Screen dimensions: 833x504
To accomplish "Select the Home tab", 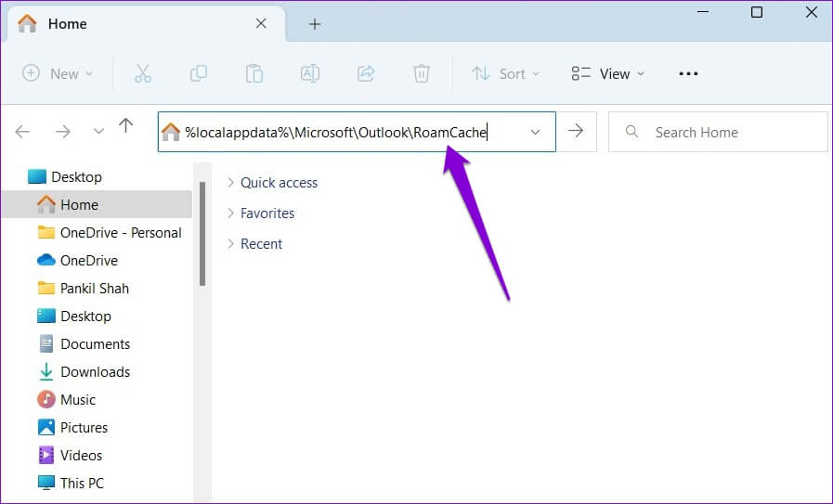I will tap(145, 24).
